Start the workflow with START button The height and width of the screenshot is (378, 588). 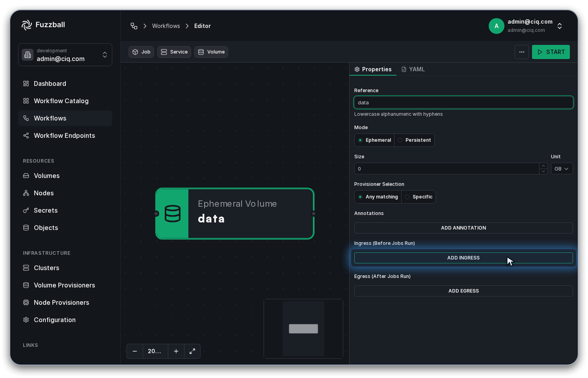coord(551,52)
